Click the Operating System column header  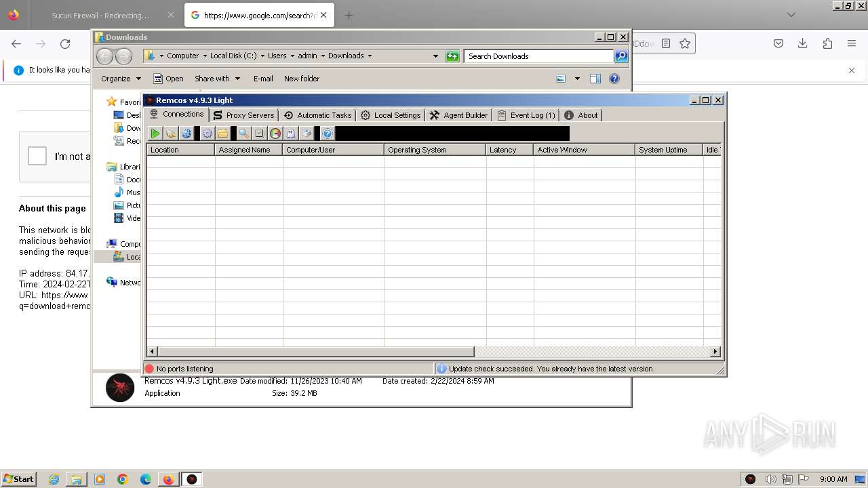[x=435, y=150]
